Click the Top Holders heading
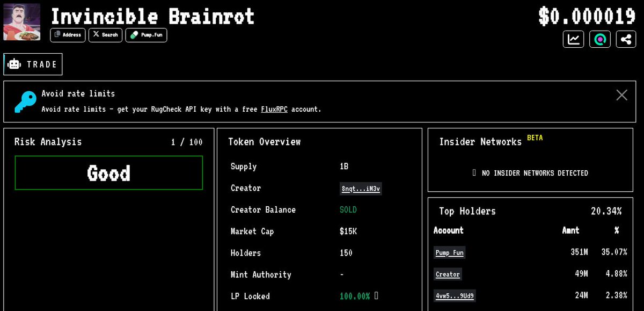644x311 pixels. click(x=467, y=211)
